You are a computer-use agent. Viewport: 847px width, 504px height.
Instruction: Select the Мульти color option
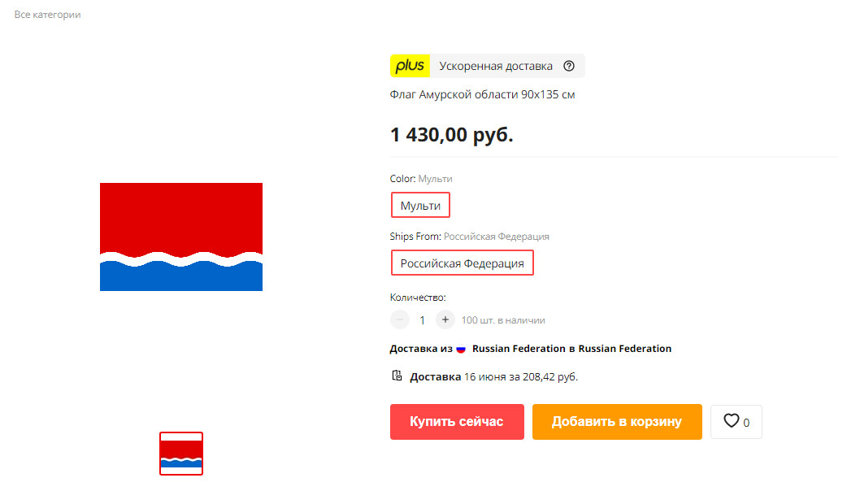(420, 206)
